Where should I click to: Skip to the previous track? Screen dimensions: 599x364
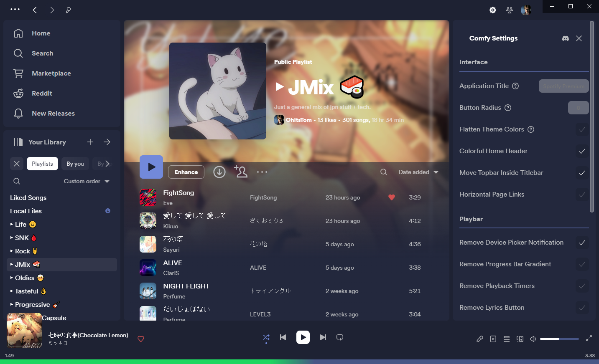click(283, 337)
